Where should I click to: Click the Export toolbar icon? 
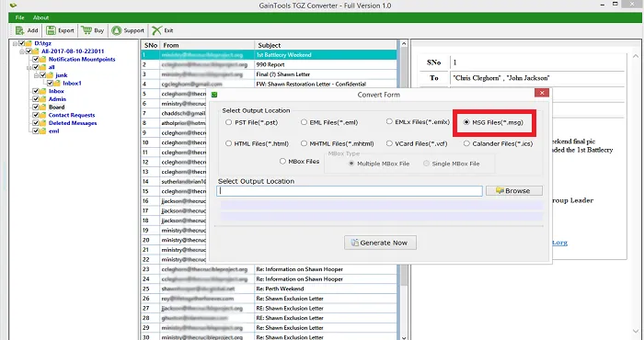tap(51, 30)
